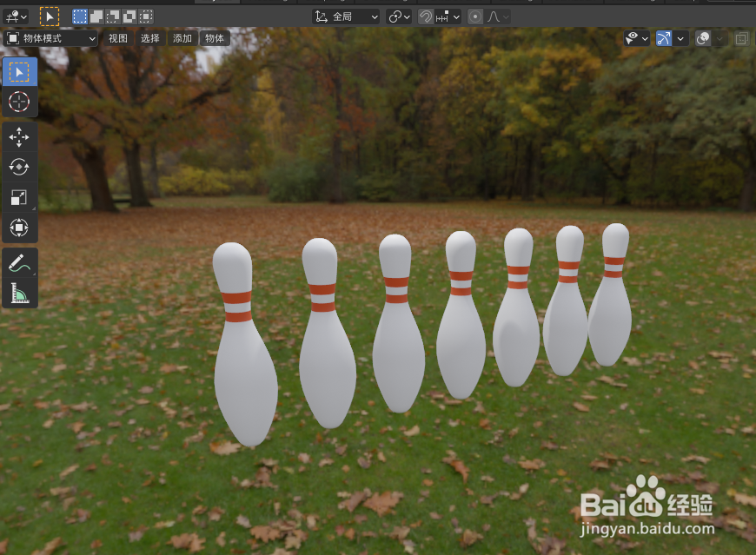Enable snapping with the magnet icon

[425, 16]
